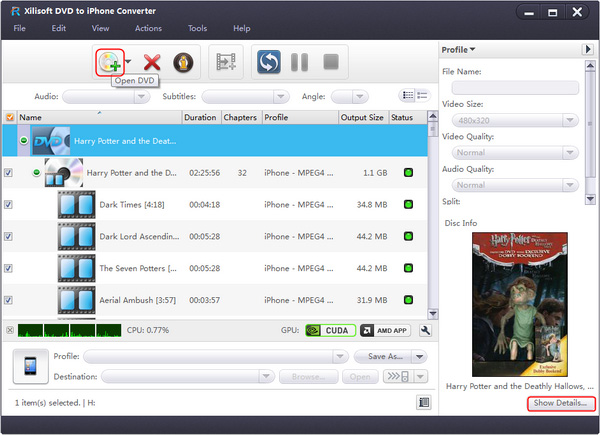Click status indicator for Aerial Ambush row
This screenshot has height=435, width=600.
pos(408,300)
